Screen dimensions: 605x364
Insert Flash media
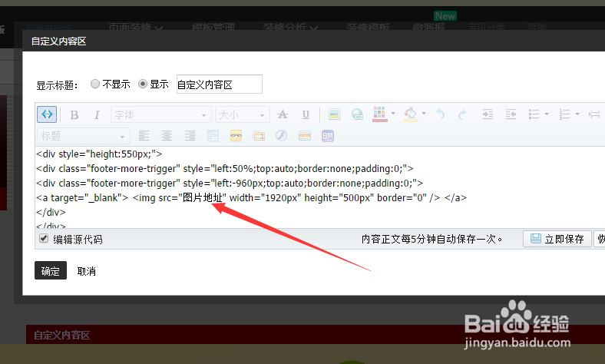tap(281, 135)
